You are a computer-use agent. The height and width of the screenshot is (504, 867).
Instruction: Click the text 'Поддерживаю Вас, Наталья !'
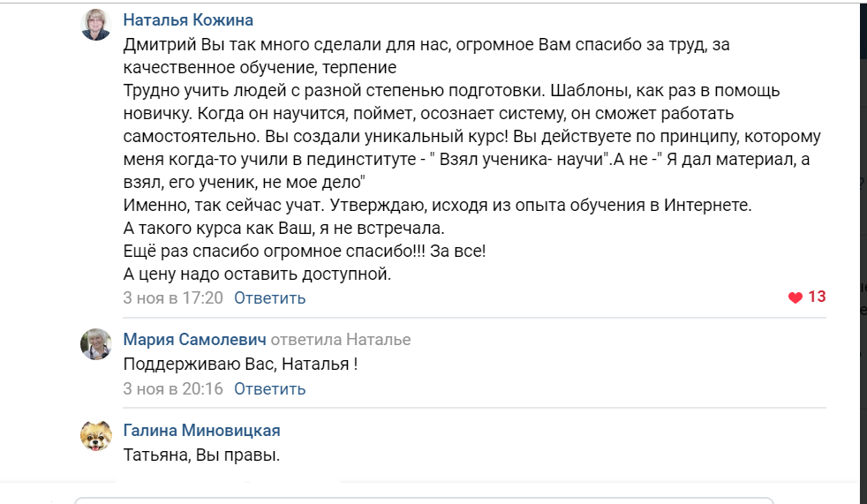click(x=240, y=364)
